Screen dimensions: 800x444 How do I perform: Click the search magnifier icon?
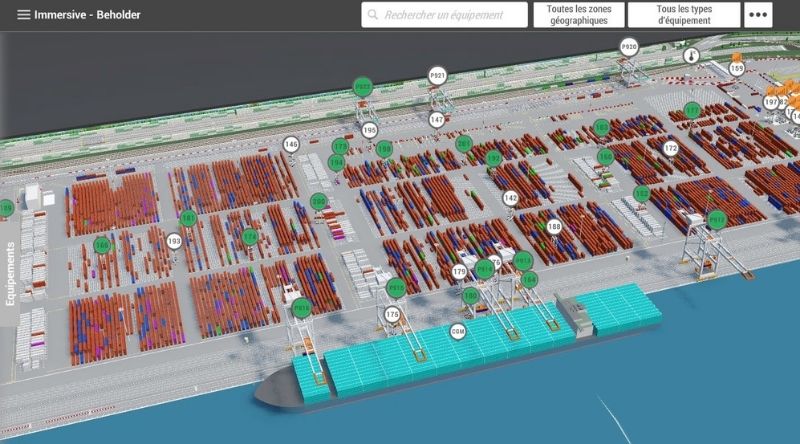tap(373, 15)
